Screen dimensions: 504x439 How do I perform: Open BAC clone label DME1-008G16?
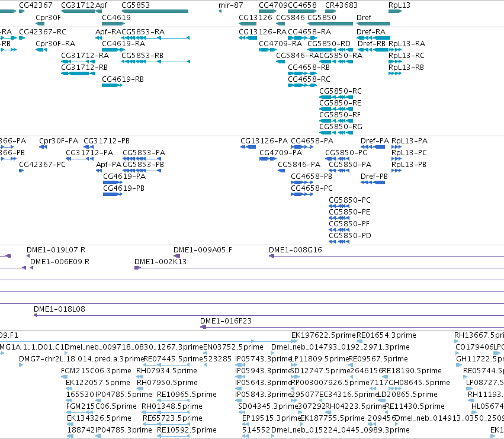click(296, 250)
